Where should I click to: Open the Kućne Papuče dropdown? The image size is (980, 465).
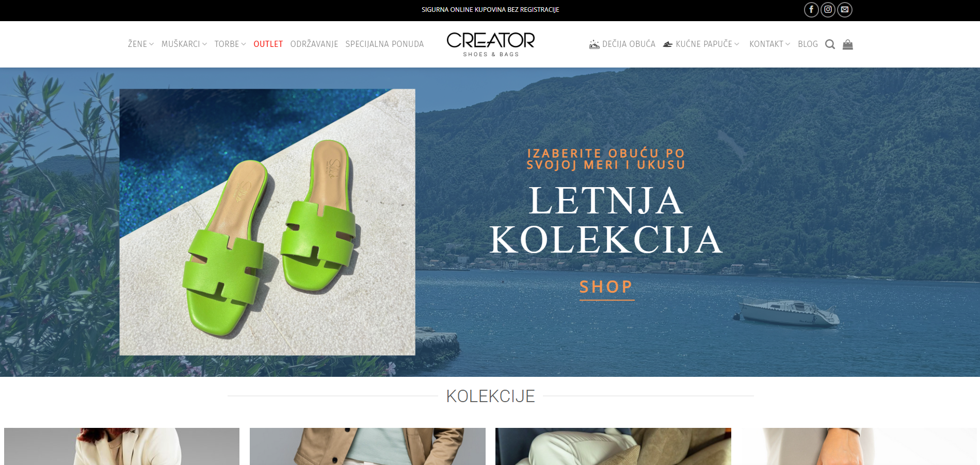coord(708,44)
